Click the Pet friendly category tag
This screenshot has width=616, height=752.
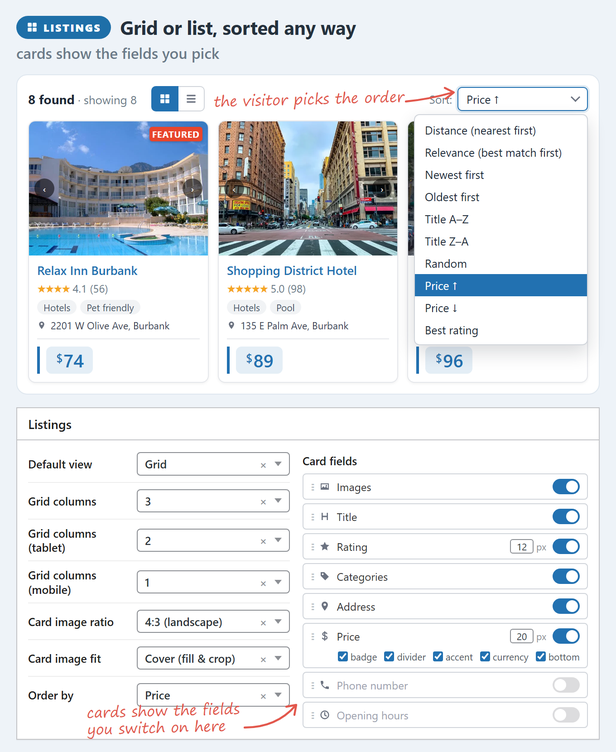tap(110, 307)
